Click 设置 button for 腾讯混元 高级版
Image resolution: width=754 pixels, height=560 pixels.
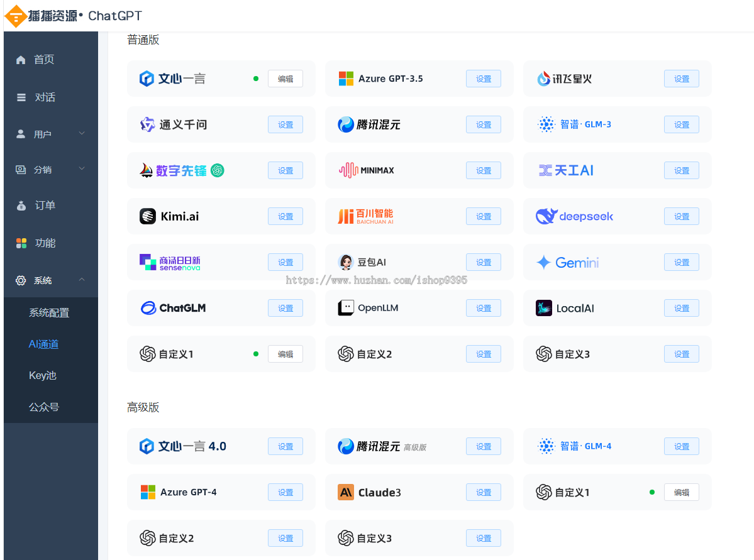point(484,447)
